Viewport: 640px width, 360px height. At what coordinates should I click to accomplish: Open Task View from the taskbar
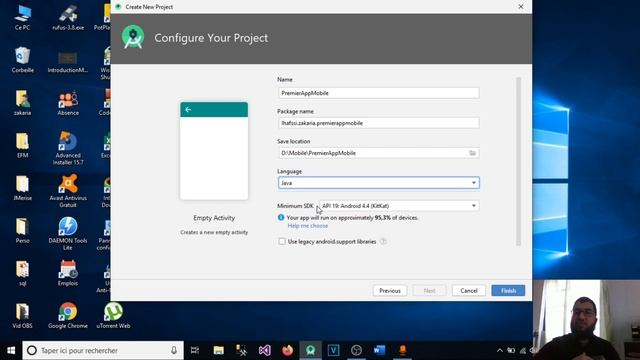195,350
